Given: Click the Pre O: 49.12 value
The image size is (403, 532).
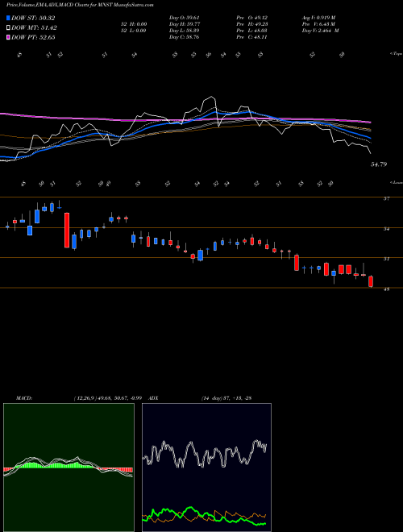Looking at the screenshot, I should point(254,18).
